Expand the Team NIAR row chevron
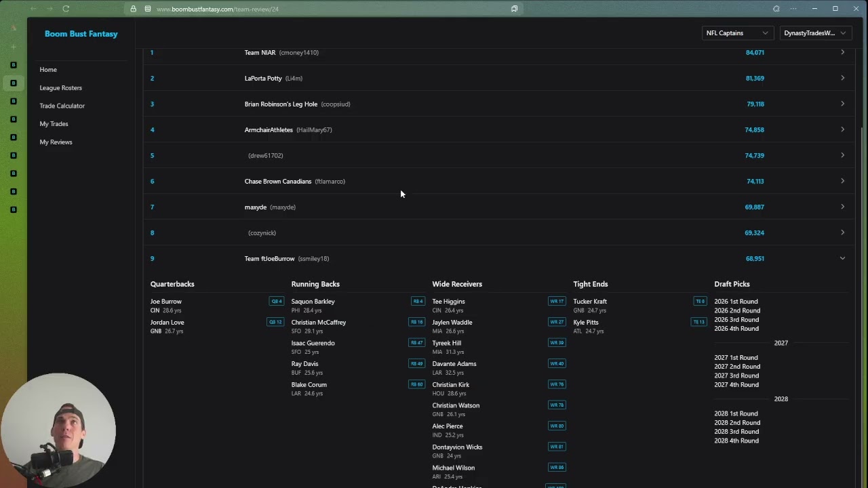This screenshot has width=868, height=488. coord(842,52)
